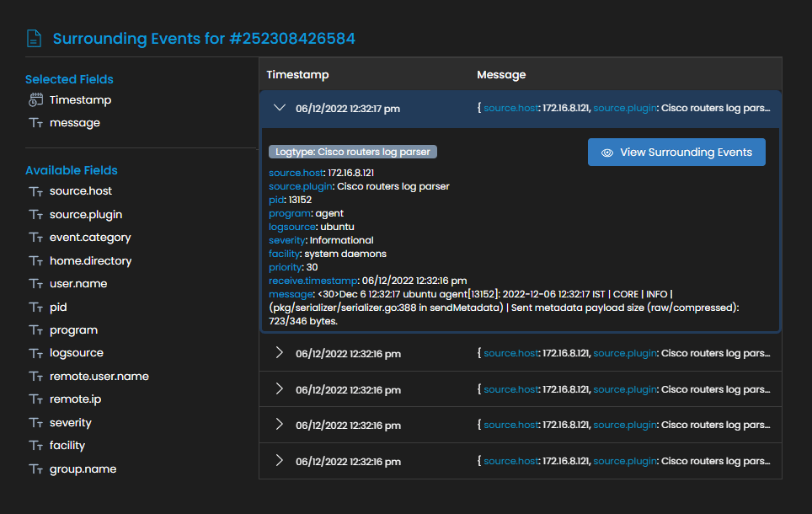Click the text-type icon beside source.host

(x=35, y=191)
